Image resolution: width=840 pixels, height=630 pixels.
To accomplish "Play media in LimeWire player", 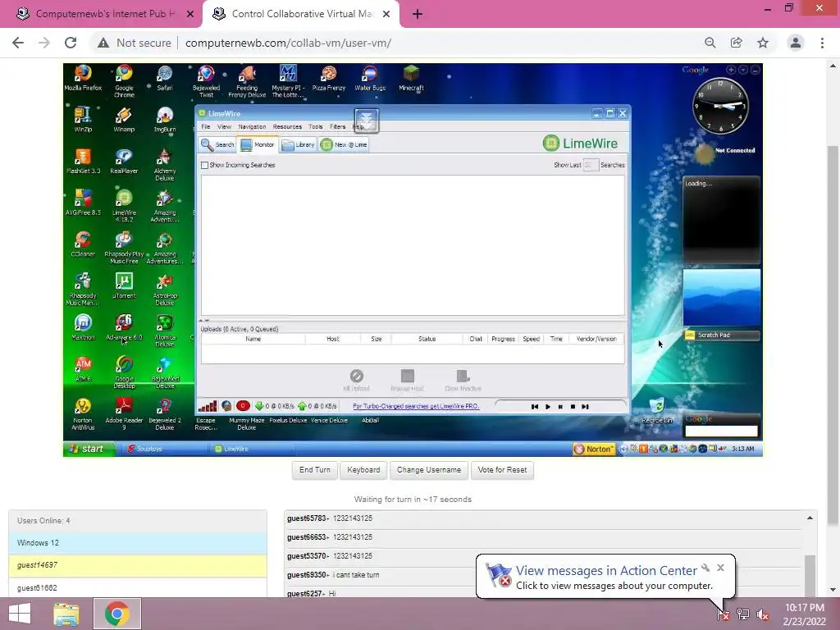I will (547, 407).
